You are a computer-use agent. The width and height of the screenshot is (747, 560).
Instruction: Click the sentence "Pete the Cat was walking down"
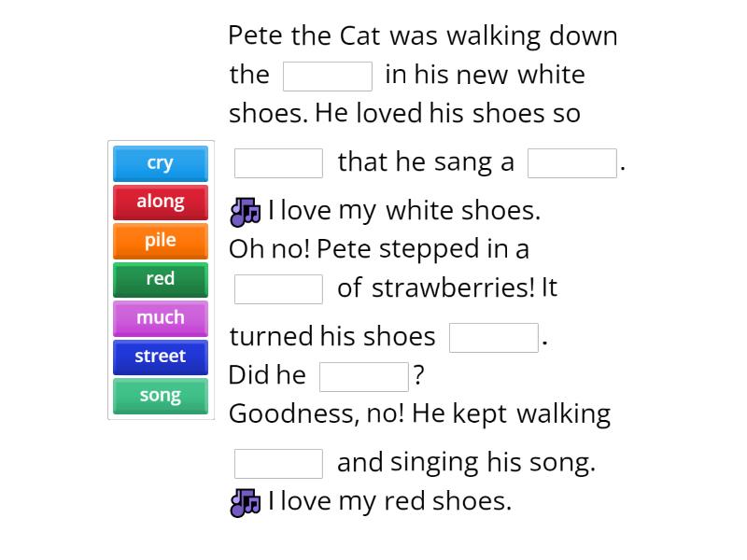click(x=422, y=35)
